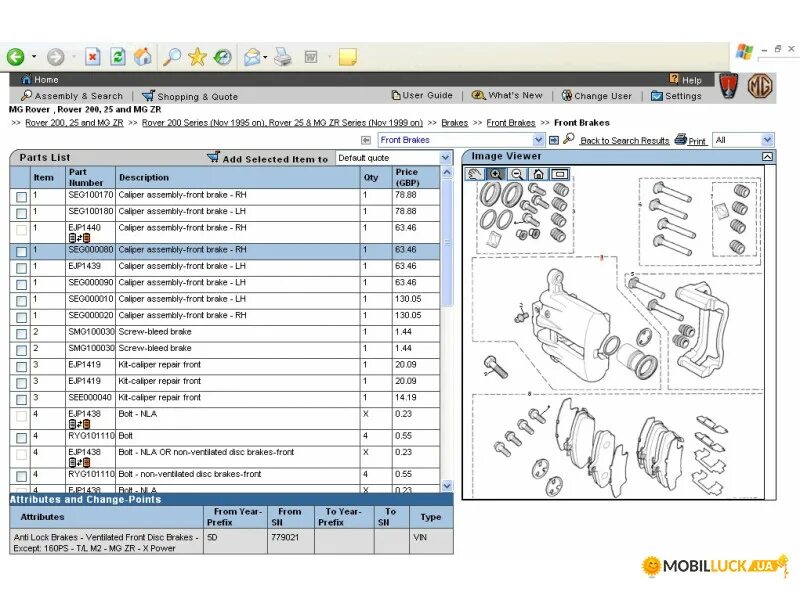Open the Home menu
Viewport: 800px width, 598px height.
click(40, 80)
